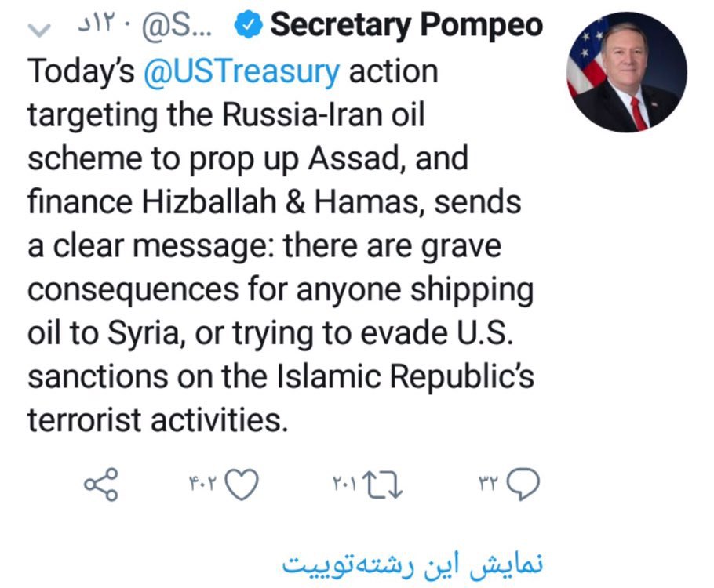
Task: Like the tweet with the heart icon
Action: point(242,484)
